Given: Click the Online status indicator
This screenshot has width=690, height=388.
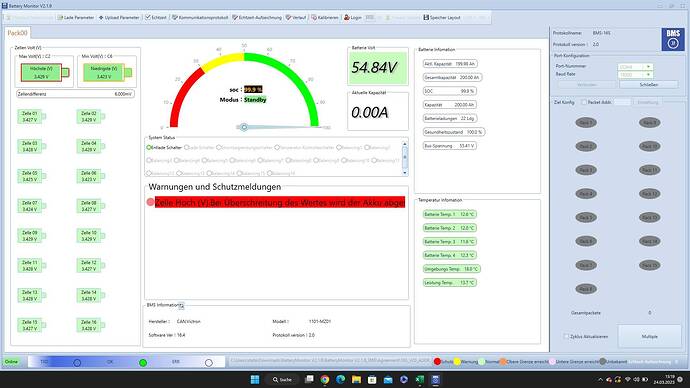Looking at the screenshot, I should coord(12,362).
